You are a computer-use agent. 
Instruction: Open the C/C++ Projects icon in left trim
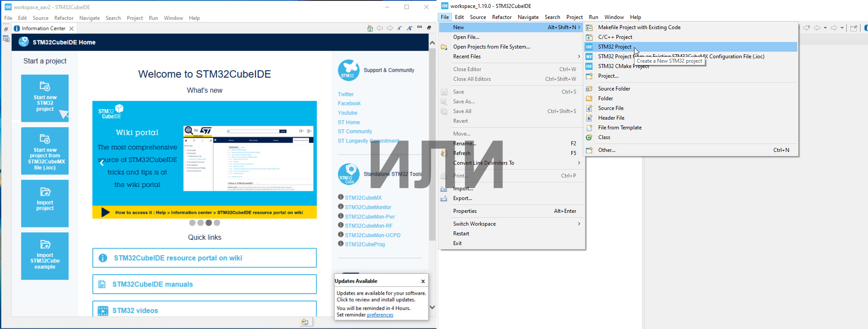[6, 39]
